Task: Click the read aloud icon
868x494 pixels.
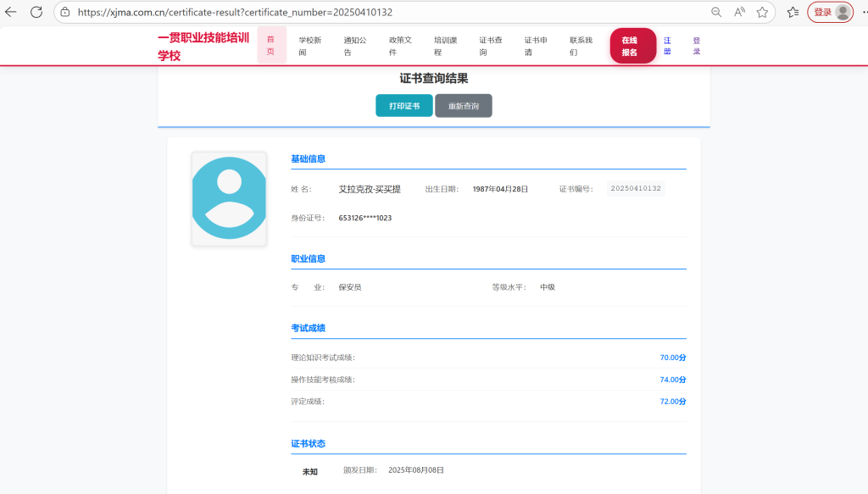Action: click(739, 12)
